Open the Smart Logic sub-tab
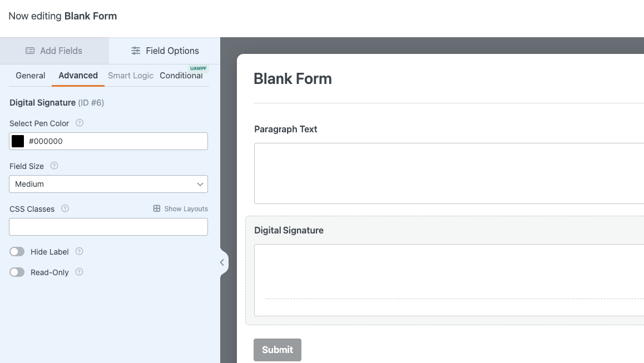The image size is (644, 363). (131, 76)
